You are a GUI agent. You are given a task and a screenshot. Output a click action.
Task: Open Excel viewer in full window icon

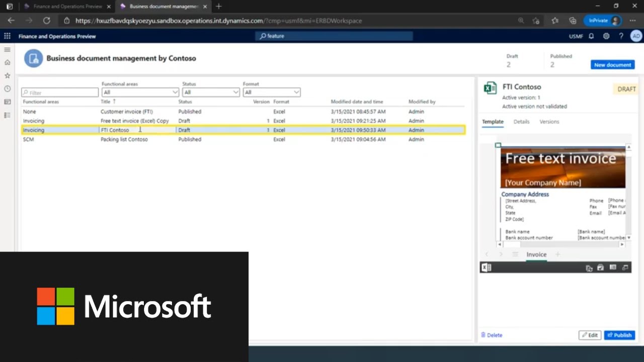click(x=625, y=267)
